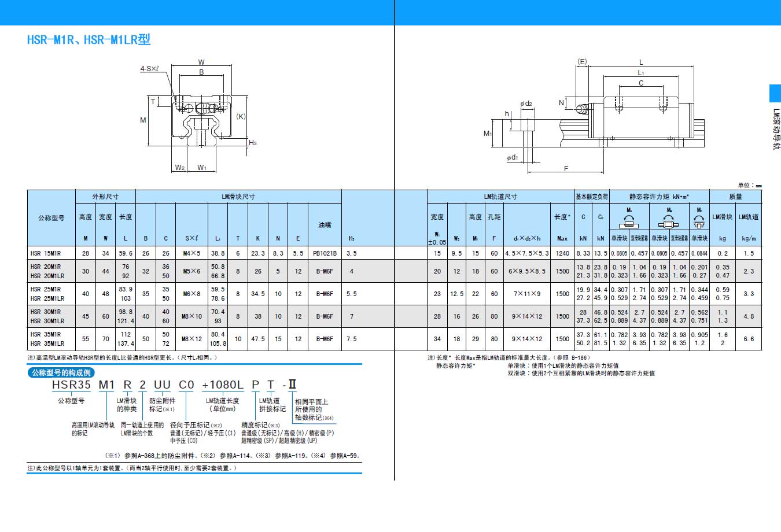Viewport: 781px width, 532px height.
Task: Select the 静态容许力矩 kN•m header
Action: (659, 197)
